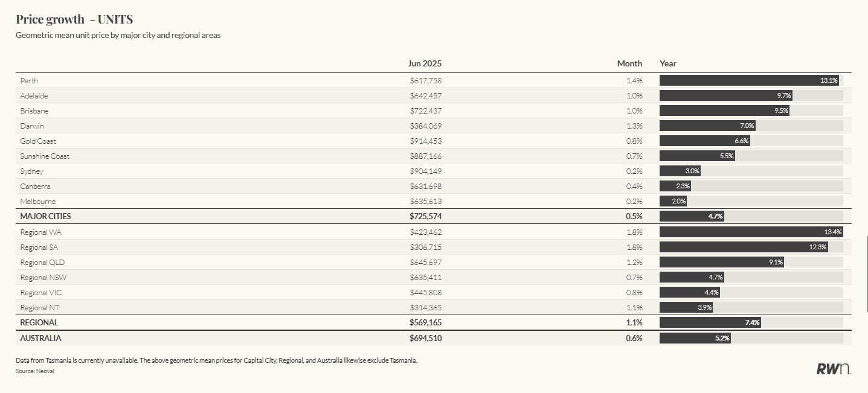Select the Regional SA row label
Image resolution: width=868 pixels, height=393 pixels.
(x=39, y=248)
